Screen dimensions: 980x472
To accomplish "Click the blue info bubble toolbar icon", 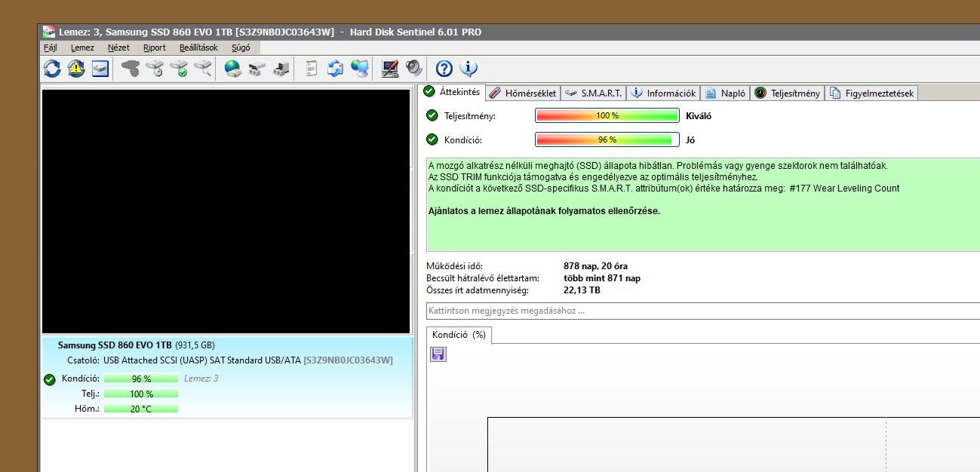I will 468,69.
